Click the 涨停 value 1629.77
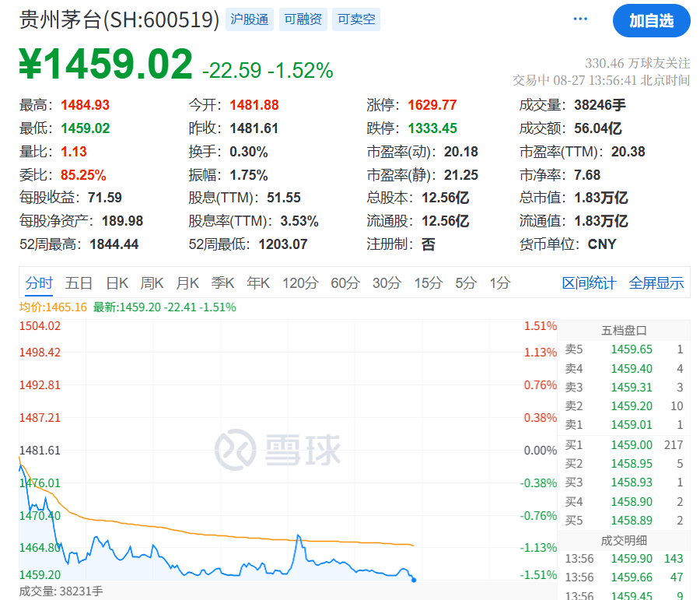The image size is (700, 600). tap(432, 105)
